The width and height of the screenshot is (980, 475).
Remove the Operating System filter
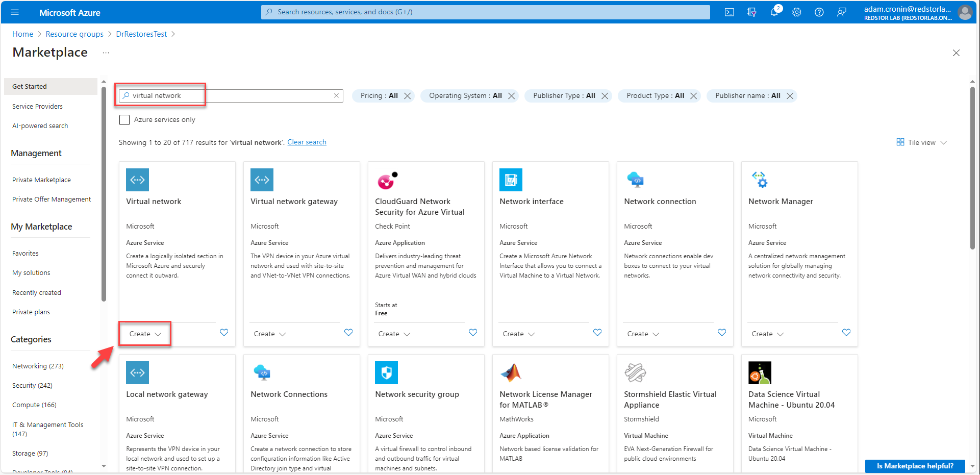(x=511, y=96)
